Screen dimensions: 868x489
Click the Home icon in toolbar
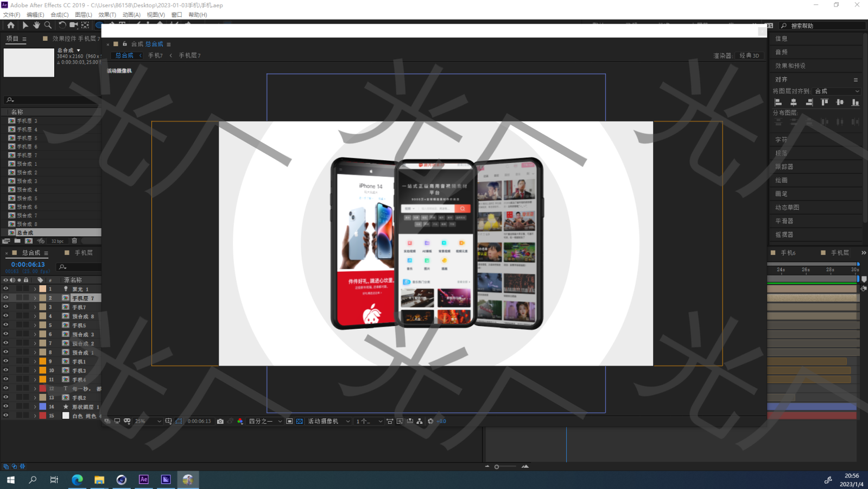pyautogui.click(x=10, y=25)
